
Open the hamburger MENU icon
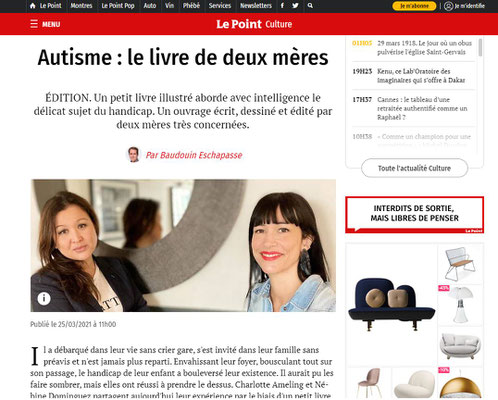34,24
